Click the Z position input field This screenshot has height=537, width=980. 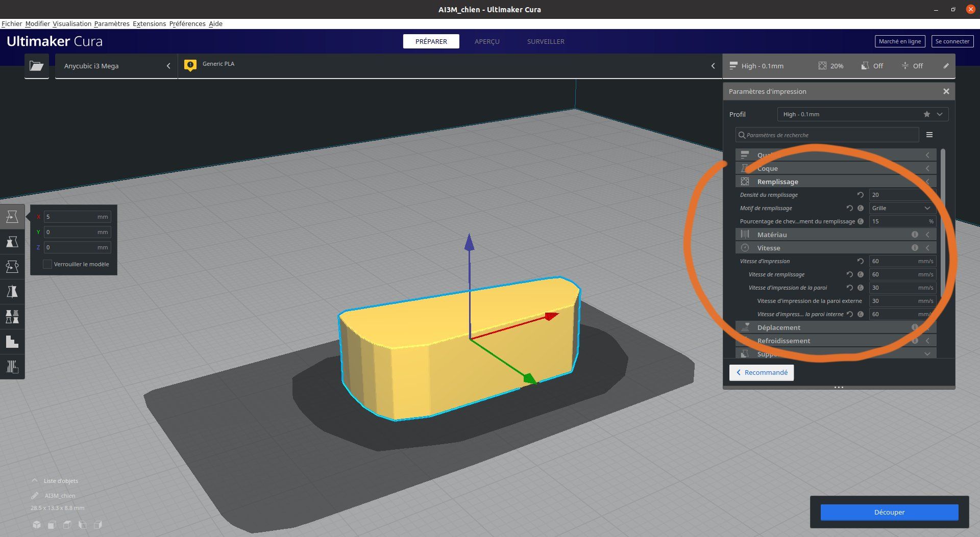tap(77, 247)
